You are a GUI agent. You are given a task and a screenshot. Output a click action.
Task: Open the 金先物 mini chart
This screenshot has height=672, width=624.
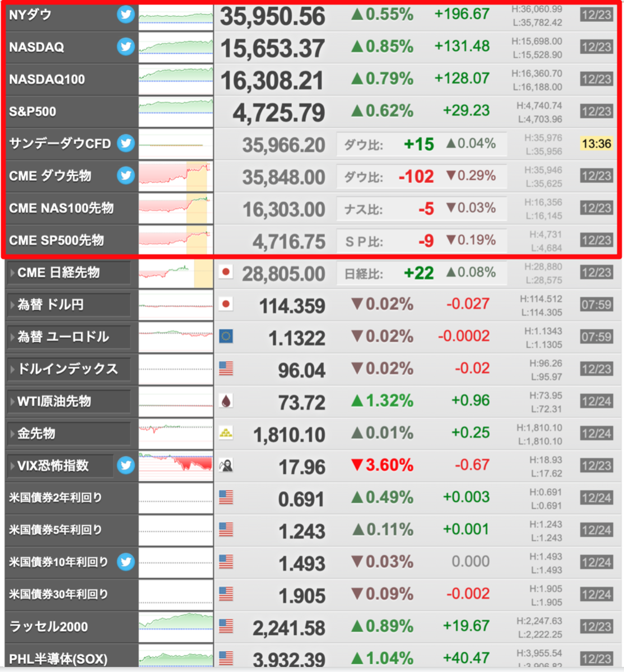coord(176,433)
